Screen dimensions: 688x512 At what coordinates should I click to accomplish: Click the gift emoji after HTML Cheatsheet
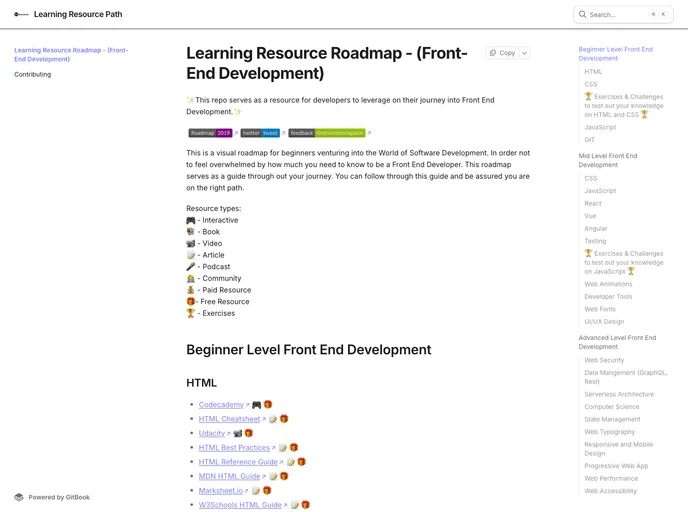click(284, 419)
